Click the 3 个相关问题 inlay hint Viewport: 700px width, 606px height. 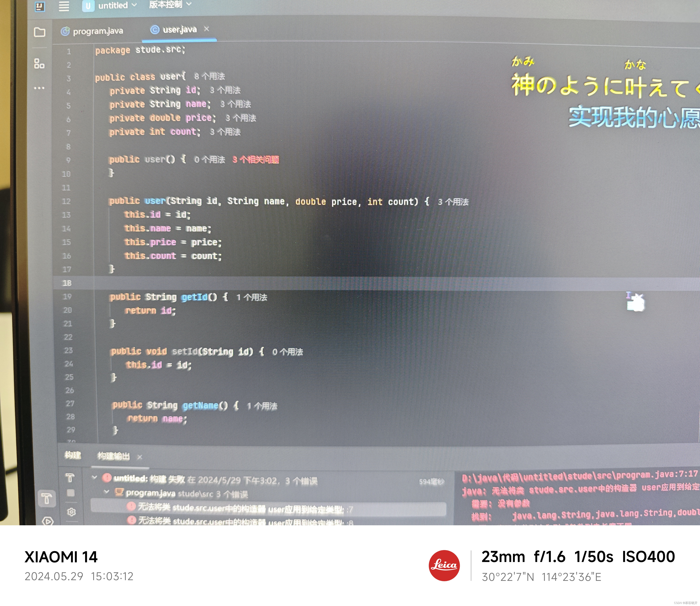pos(255,160)
